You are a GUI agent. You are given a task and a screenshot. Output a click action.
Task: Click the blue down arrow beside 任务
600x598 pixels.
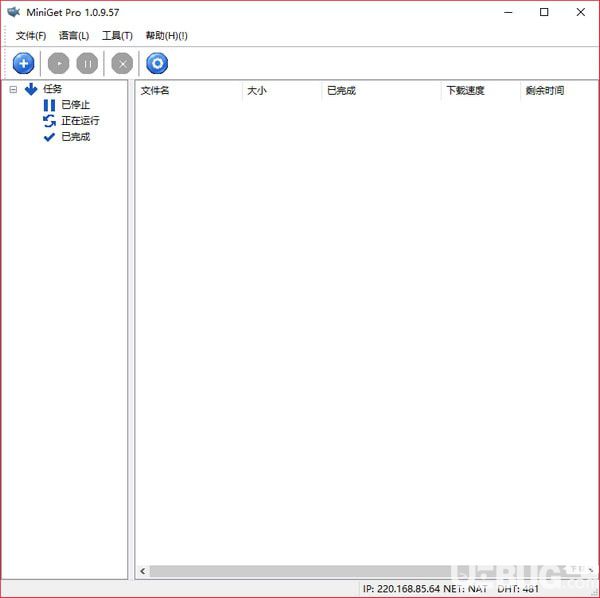coord(31,89)
